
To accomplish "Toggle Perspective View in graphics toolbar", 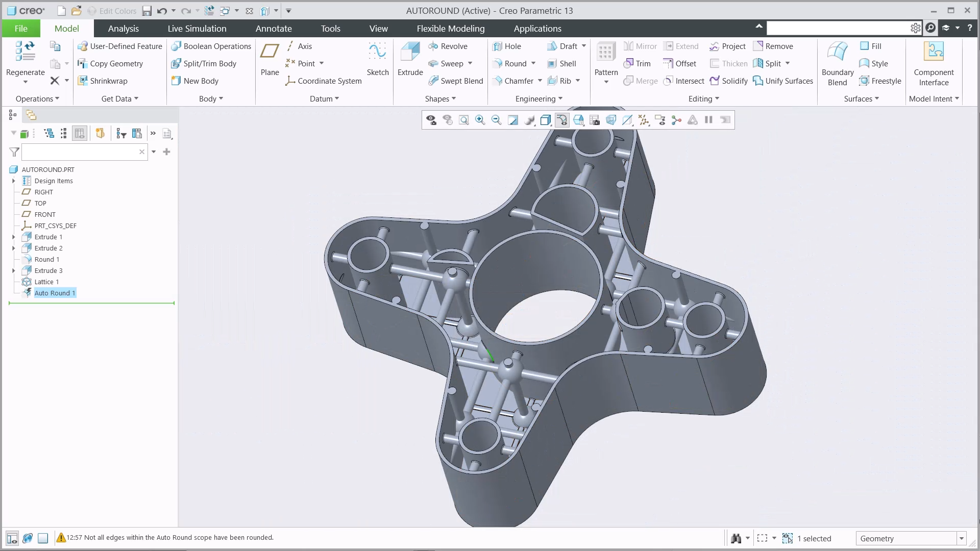I will tap(611, 120).
